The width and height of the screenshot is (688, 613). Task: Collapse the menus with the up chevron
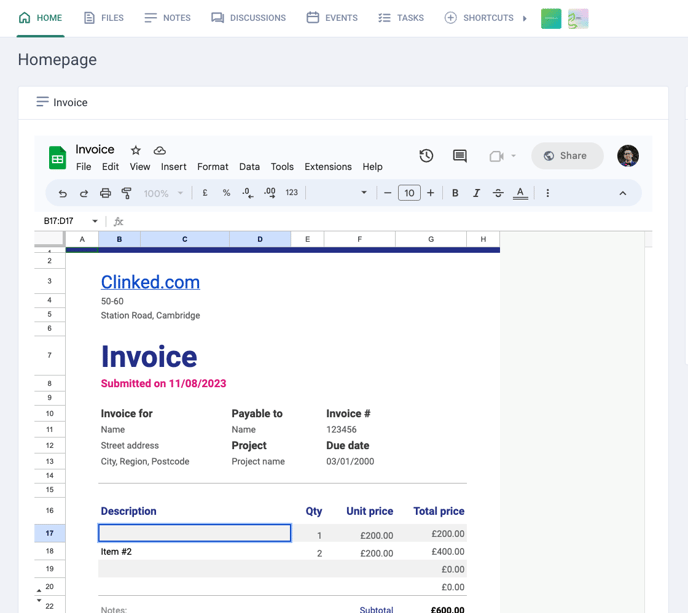pos(623,193)
